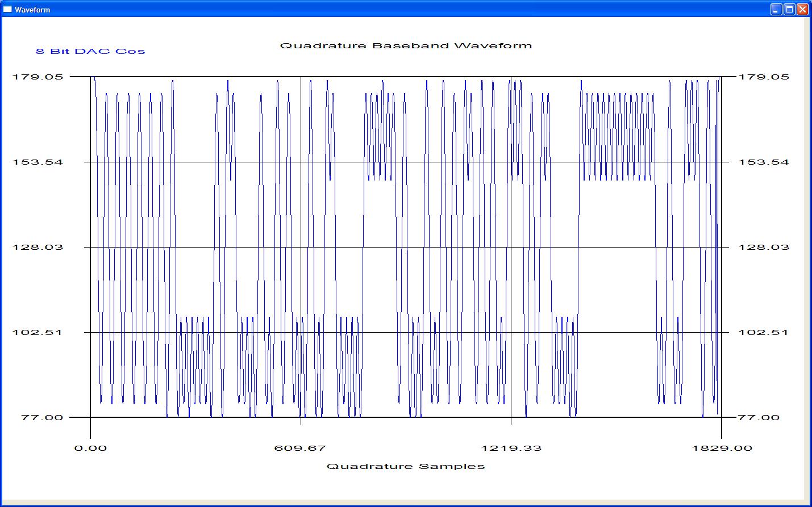Click the right y-axis 153.54 tick label
This screenshot has width=812, height=507.
click(x=764, y=162)
